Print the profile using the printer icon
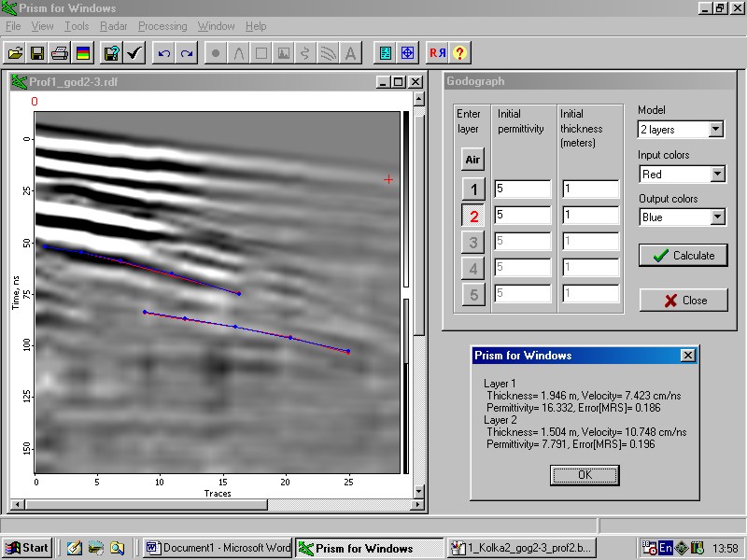 [x=60, y=53]
